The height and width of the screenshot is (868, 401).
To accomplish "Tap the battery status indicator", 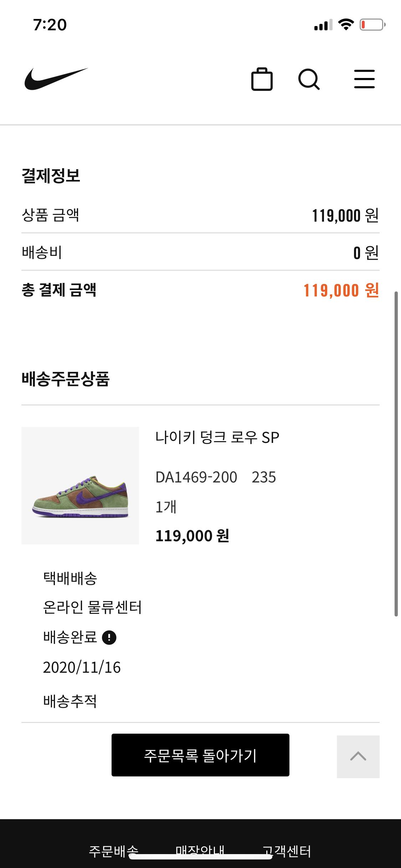I will click(372, 25).
